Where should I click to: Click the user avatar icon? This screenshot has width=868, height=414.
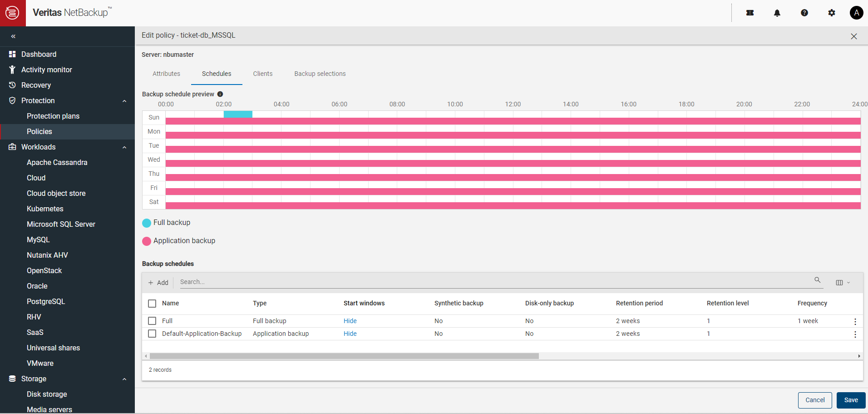[x=856, y=13]
